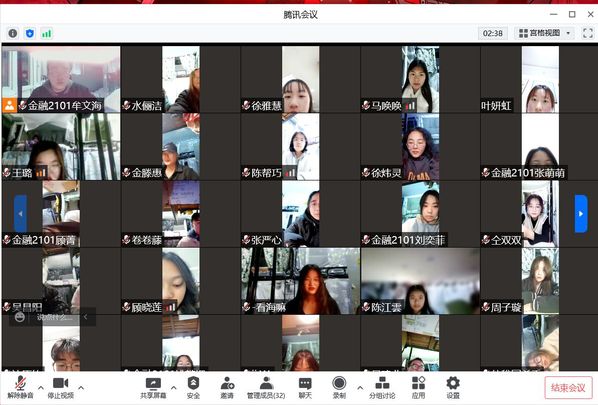Image resolution: width=598 pixels, height=405 pixels.
Task: Open breakout group discussion
Action: (382, 387)
